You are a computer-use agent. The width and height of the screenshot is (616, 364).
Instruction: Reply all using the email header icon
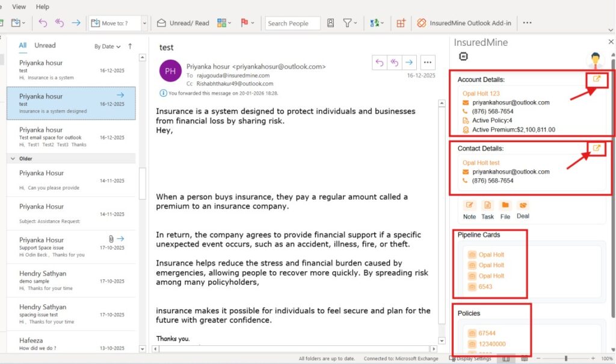point(395,62)
